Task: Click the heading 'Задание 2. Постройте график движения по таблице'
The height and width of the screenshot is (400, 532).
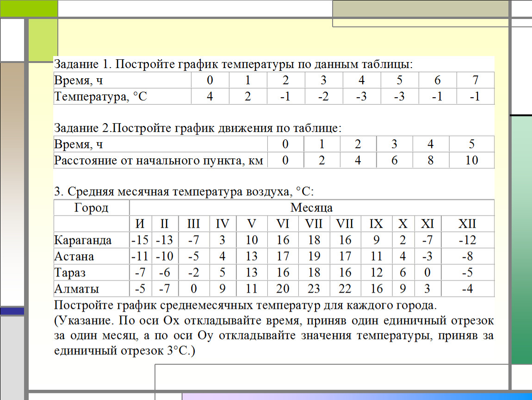Action: point(198,128)
